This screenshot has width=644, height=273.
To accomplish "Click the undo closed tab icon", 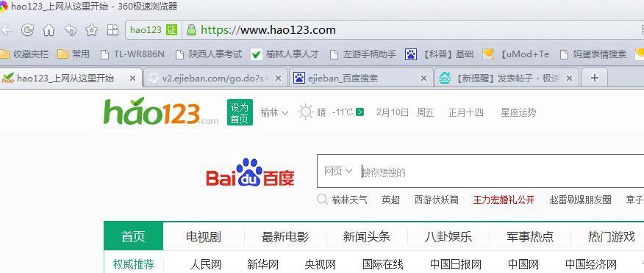I will 71,30.
